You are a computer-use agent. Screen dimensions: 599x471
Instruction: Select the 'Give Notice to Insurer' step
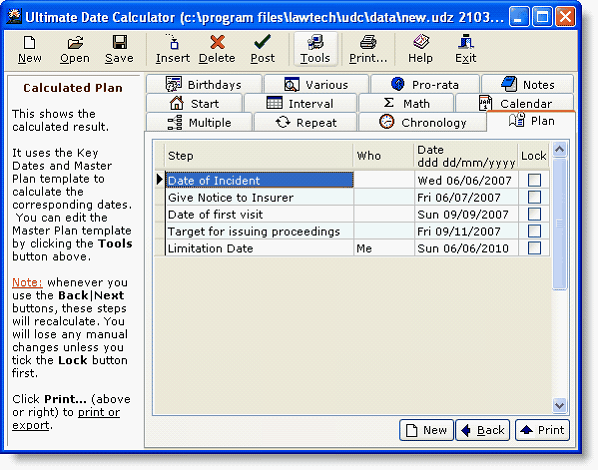[x=259, y=197]
